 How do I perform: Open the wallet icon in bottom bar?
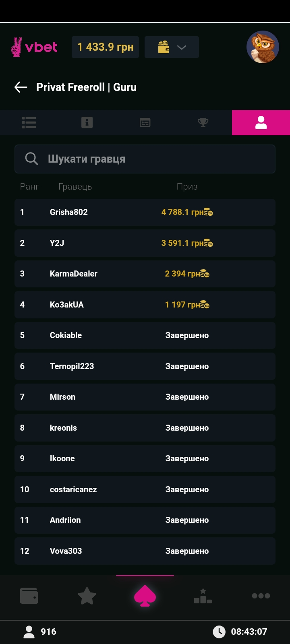pyautogui.click(x=29, y=596)
